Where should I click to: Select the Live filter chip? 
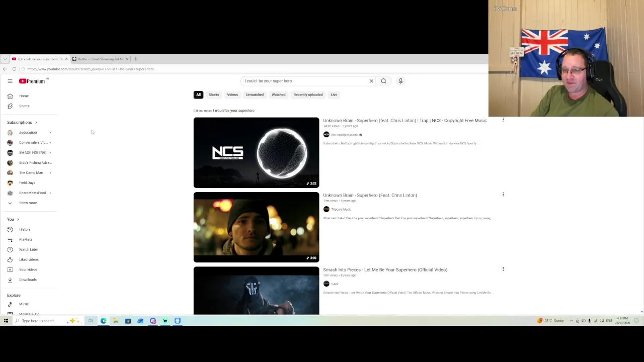click(x=334, y=95)
